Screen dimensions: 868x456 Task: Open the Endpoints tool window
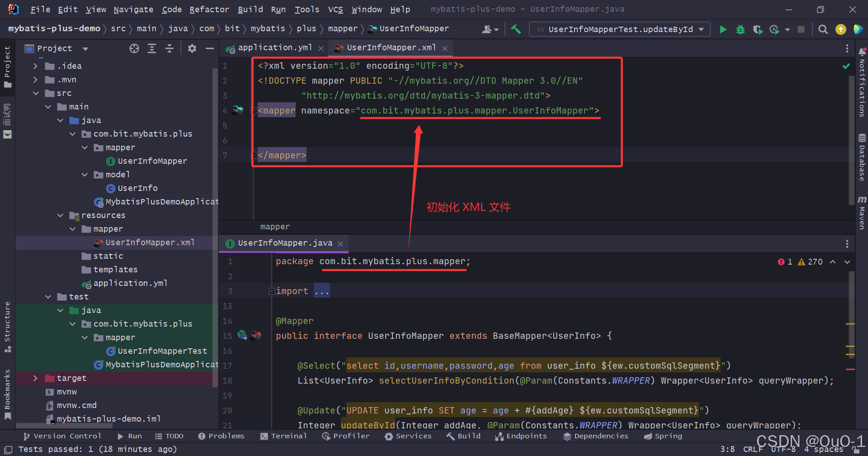point(521,436)
